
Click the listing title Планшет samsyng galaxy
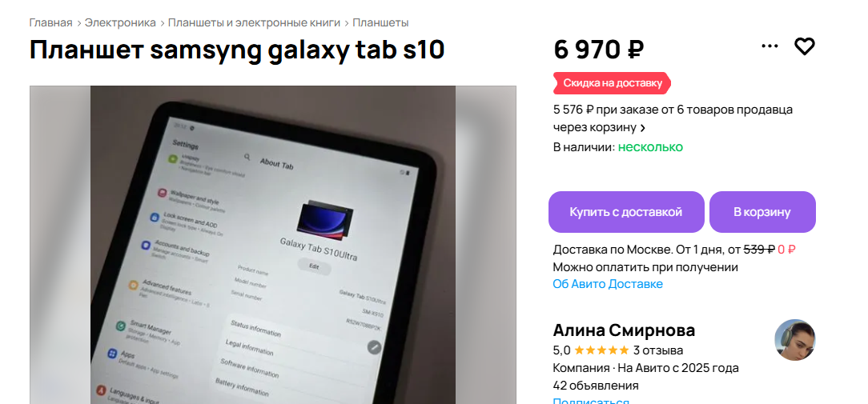click(x=237, y=50)
